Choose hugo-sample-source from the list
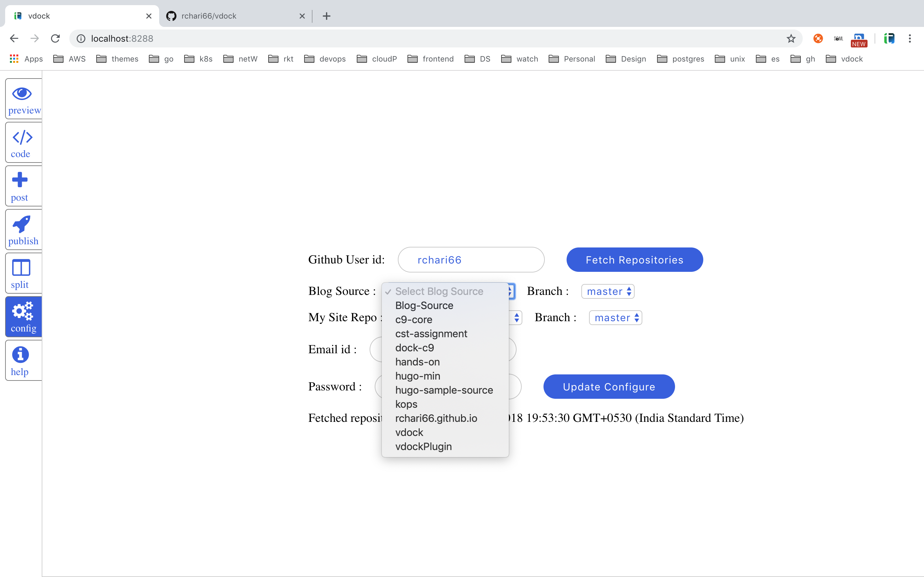The height and width of the screenshot is (577, 924). coord(444,390)
